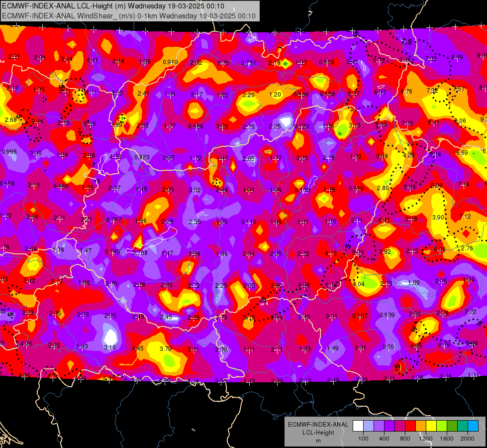
Task: Click the legend tick label 800
Action: (x=405, y=439)
